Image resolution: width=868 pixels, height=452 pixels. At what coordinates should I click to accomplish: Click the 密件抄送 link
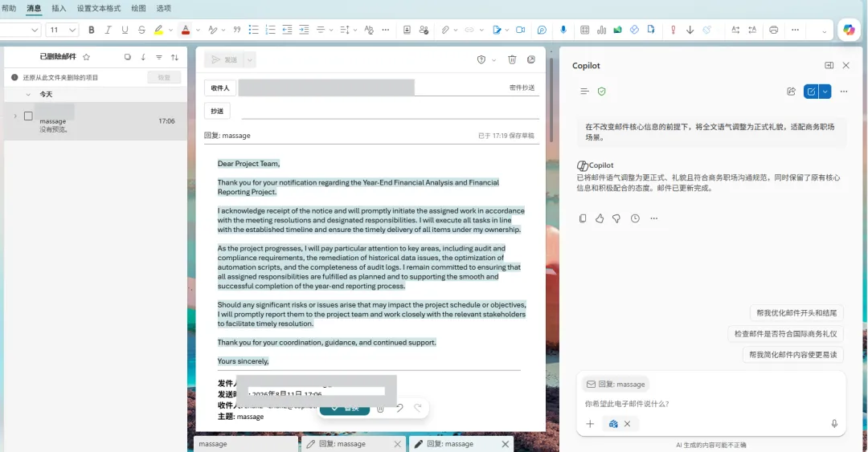(522, 88)
